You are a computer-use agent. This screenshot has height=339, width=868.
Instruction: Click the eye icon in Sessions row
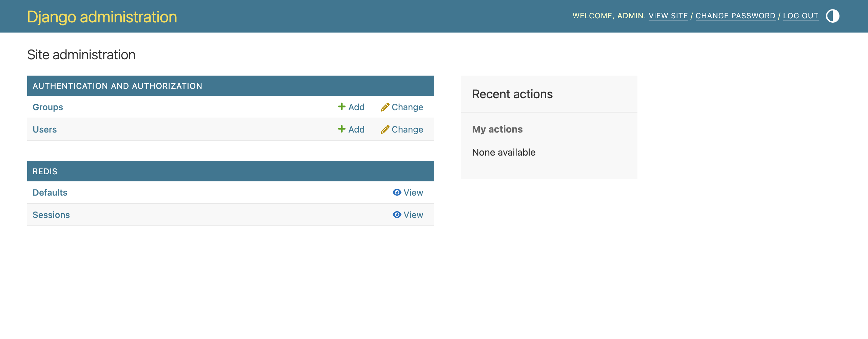397,215
